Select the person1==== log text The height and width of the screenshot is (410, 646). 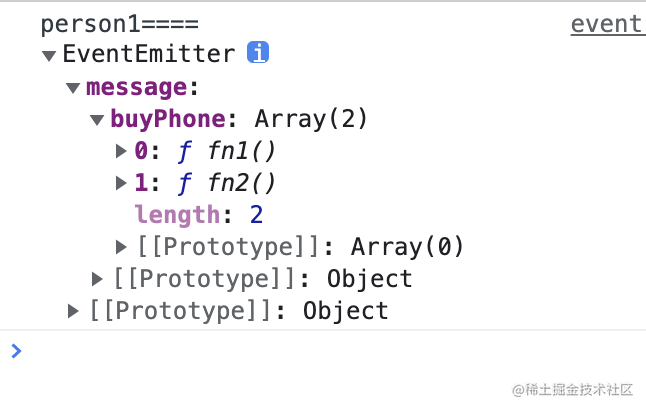(x=119, y=24)
